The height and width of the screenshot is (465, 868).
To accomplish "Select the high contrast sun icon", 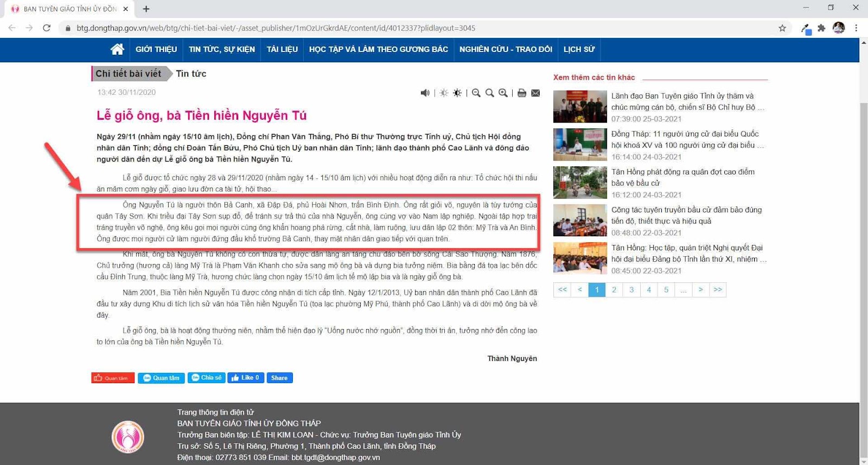I will pyautogui.click(x=457, y=93).
